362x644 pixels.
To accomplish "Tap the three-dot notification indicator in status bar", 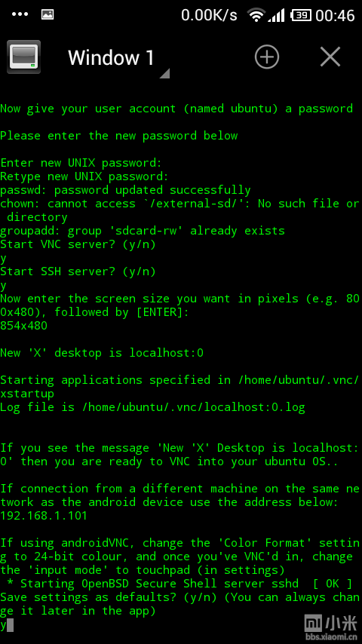I will [20, 14].
